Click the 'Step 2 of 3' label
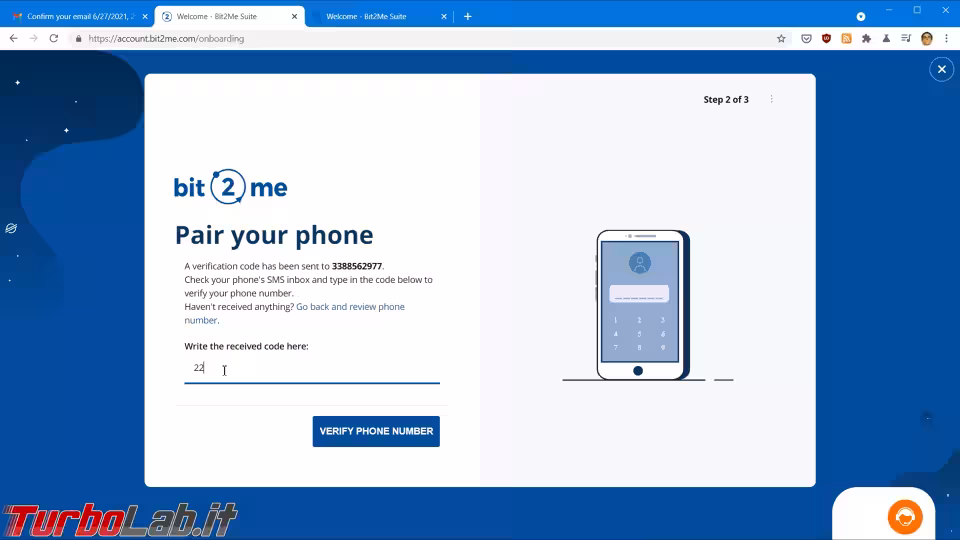960x540 pixels. click(x=726, y=99)
